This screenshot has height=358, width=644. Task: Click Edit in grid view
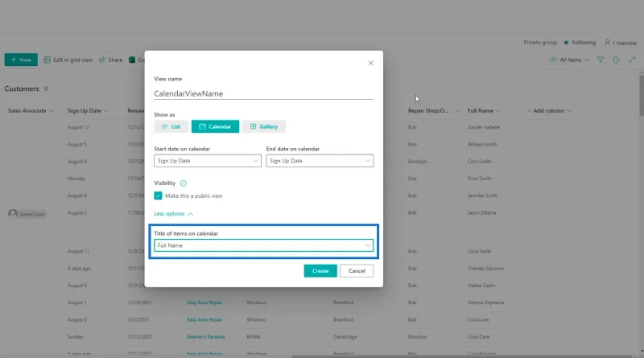pos(68,60)
